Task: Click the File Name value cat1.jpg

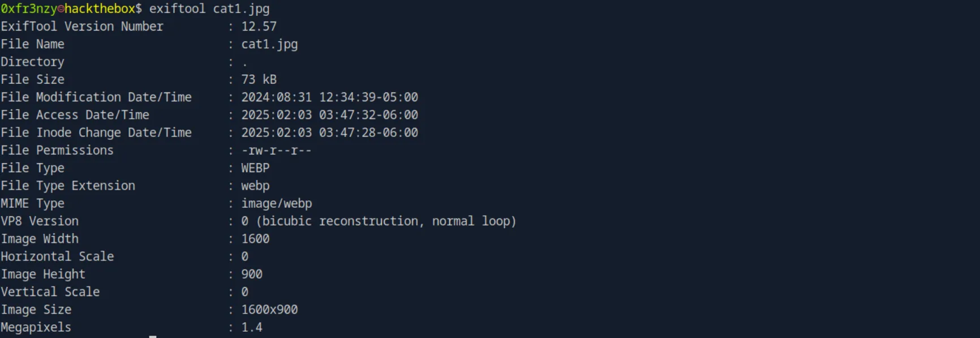Action: coord(269,45)
